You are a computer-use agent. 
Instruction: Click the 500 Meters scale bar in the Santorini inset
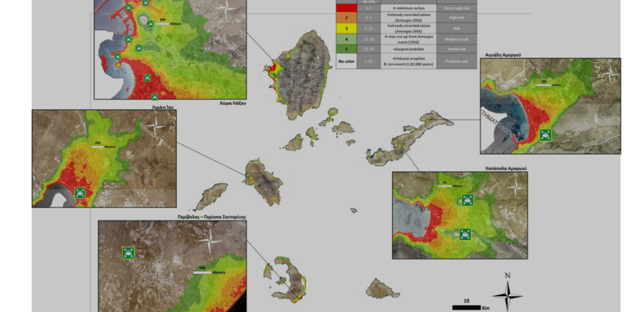click(203, 273)
